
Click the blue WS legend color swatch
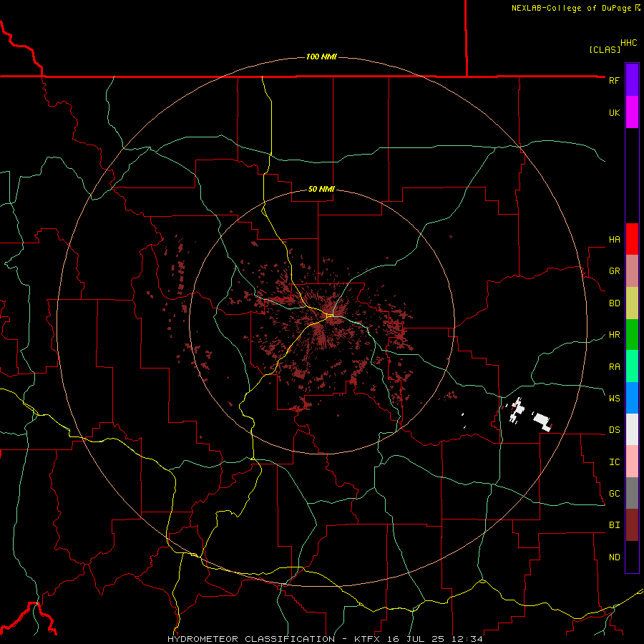632,398
